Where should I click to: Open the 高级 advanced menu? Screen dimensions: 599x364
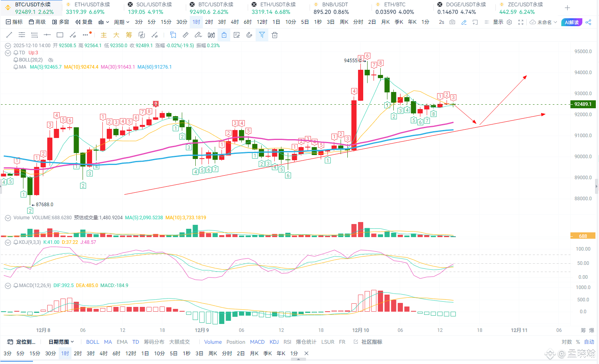(37, 22)
